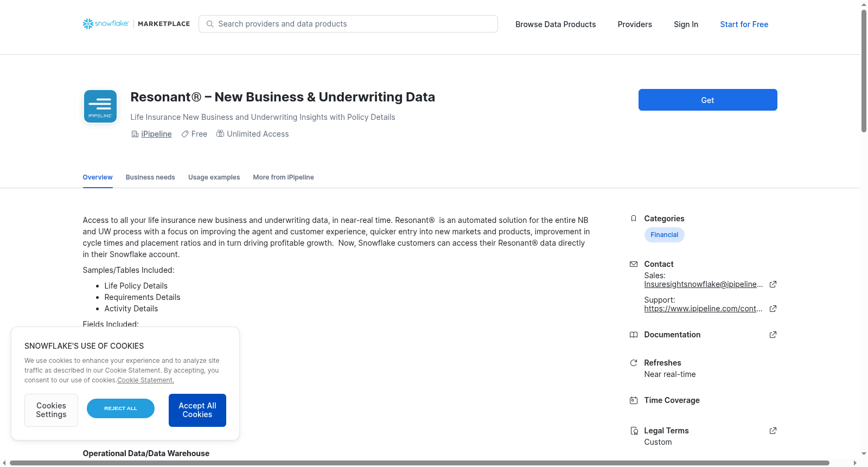The width and height of the screenshot is (868, 467).
Task: Click the scroll down arrow of the vertical scrollbar
Action: [864, 454]
